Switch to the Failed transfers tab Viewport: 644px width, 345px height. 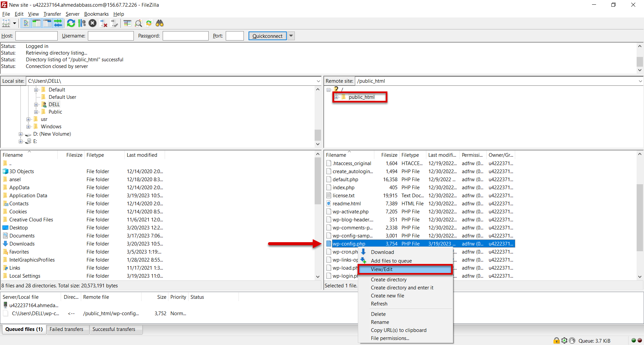[66, 329]
